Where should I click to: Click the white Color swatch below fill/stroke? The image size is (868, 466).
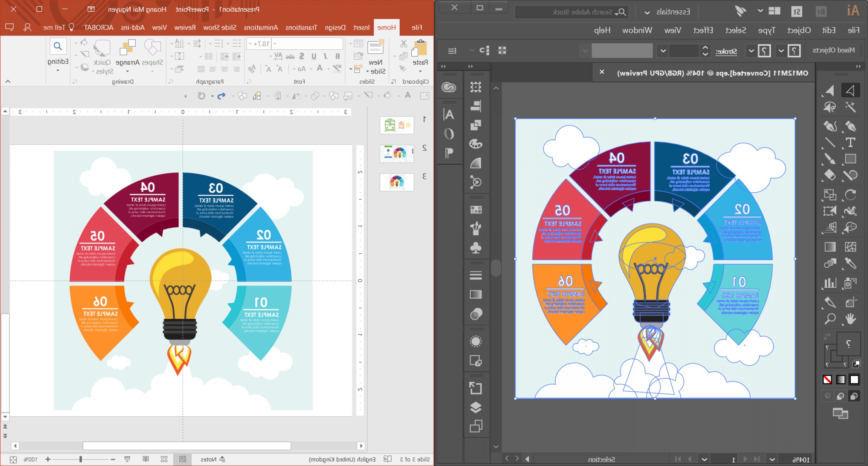coord(854,380)
